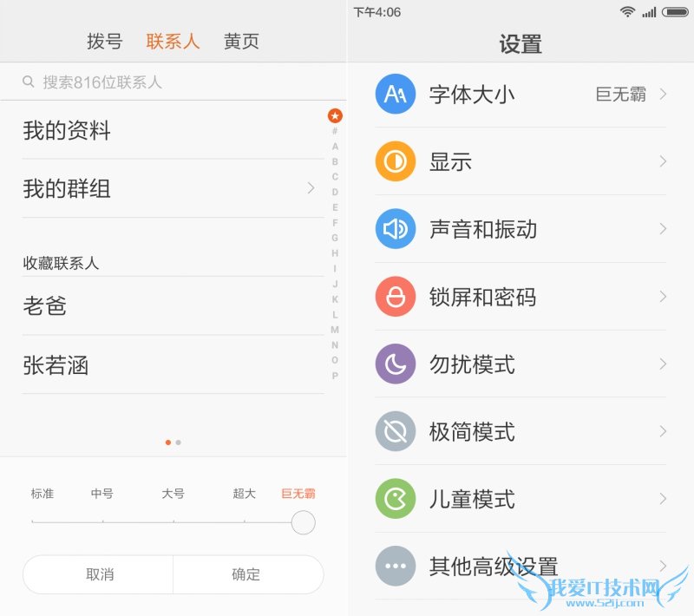Switch to the 拨号 tab

(x=104, y=41)
